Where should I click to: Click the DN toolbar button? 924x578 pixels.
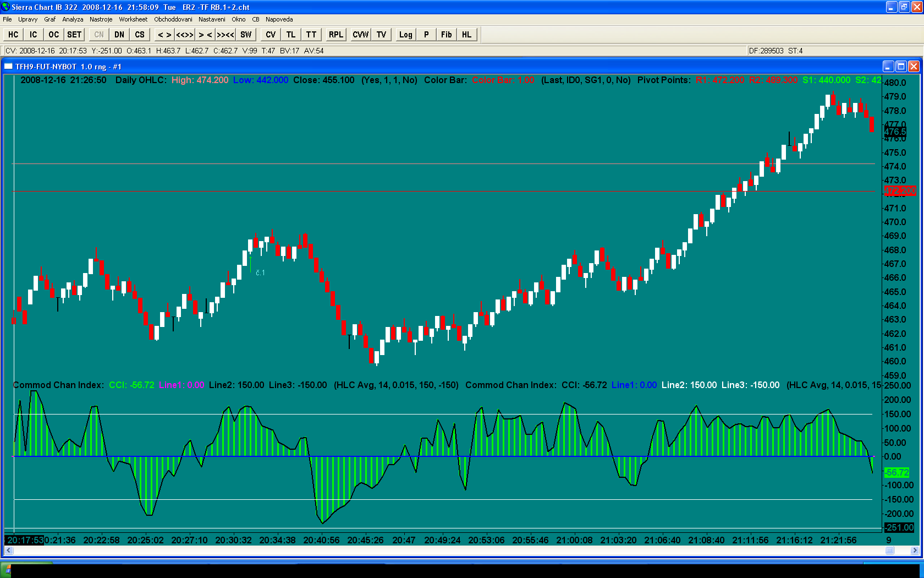tap(119, 35)
